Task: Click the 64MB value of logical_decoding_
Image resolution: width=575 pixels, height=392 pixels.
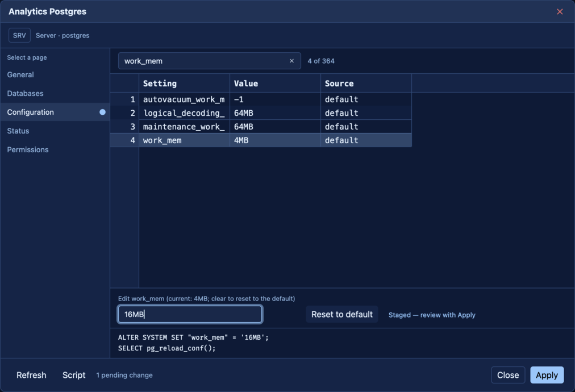Action: [276, 113]
